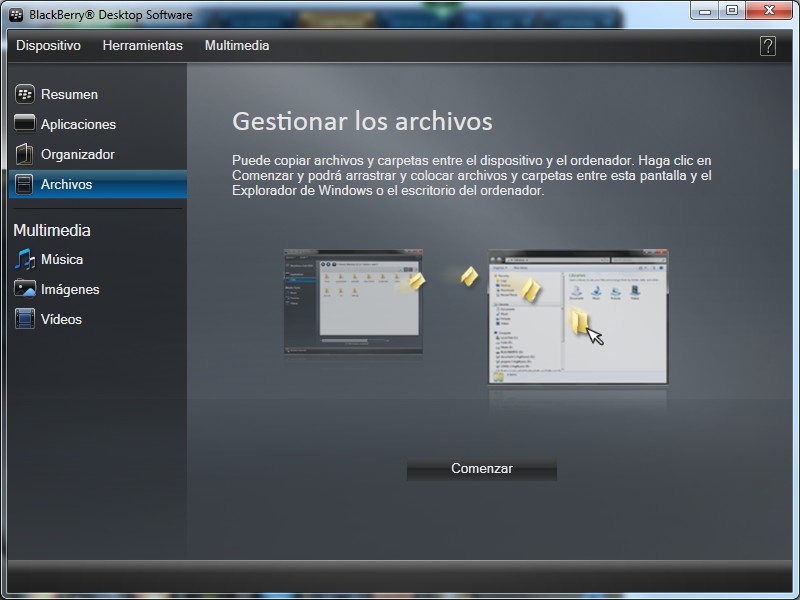Click the BlackBerry icon next to Resumen
The image size is (800, 600).
pos(24,94)
